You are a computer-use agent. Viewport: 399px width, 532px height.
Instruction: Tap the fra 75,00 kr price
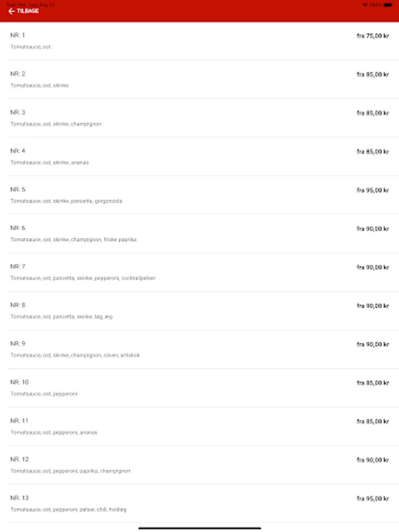coord(372,36)
